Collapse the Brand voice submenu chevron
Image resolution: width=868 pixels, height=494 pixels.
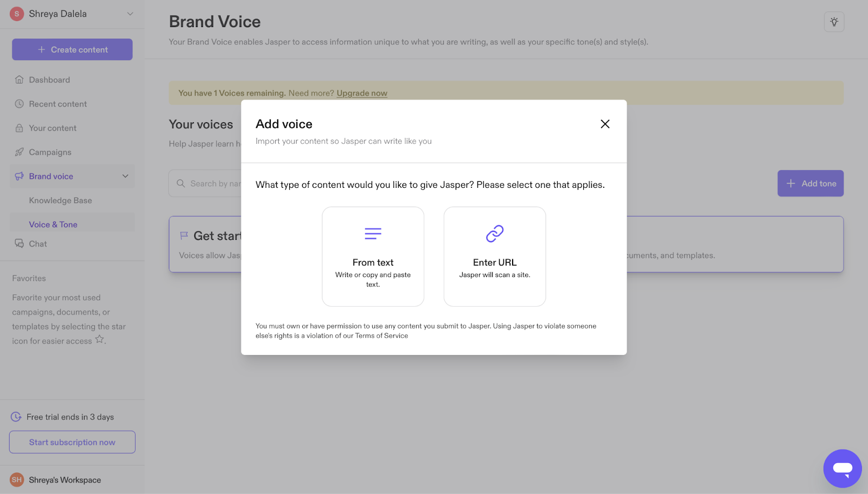[x=125, y=176]
